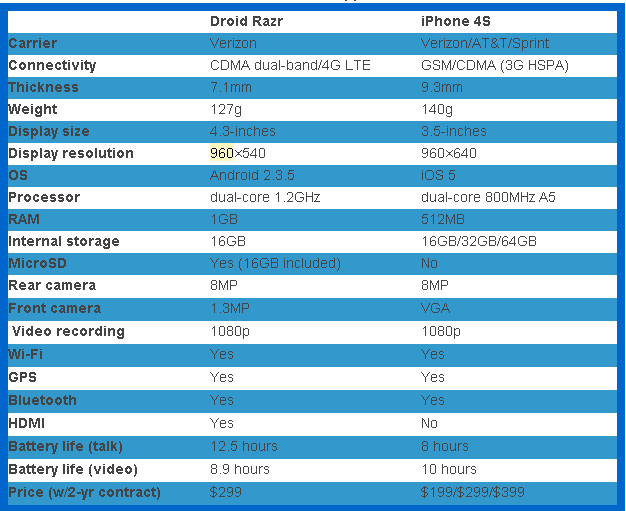Select the Wi-Fi row label

26,354
